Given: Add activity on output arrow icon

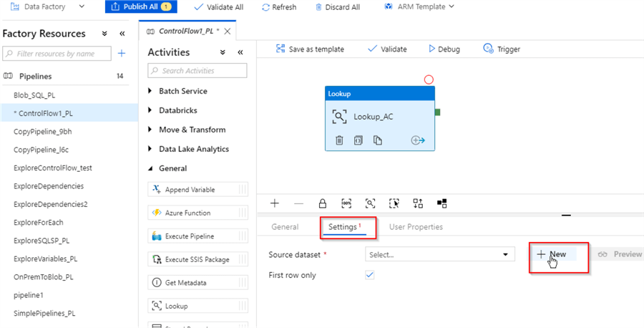Looking at the screenshot, I should click(x=418, y=140).
